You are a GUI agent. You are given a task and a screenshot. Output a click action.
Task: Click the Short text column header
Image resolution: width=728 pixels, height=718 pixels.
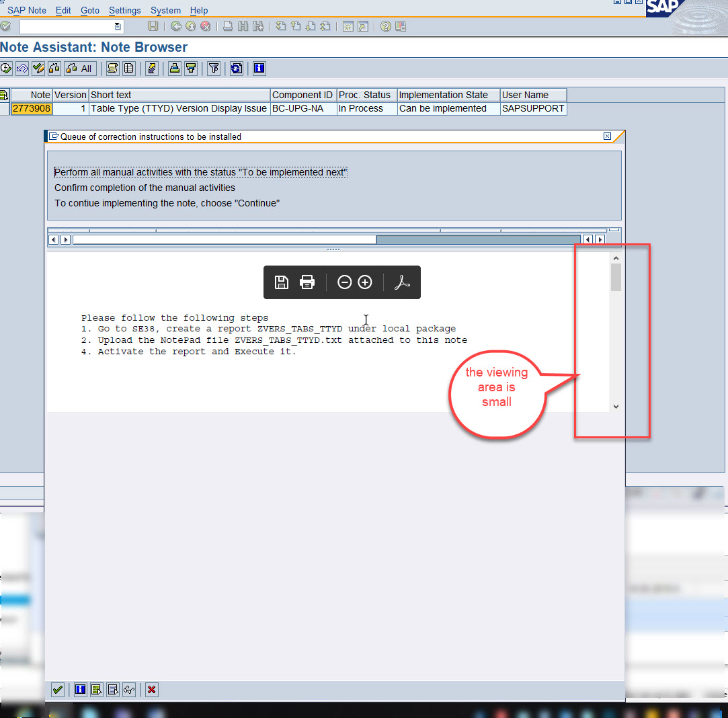[179, 95]
